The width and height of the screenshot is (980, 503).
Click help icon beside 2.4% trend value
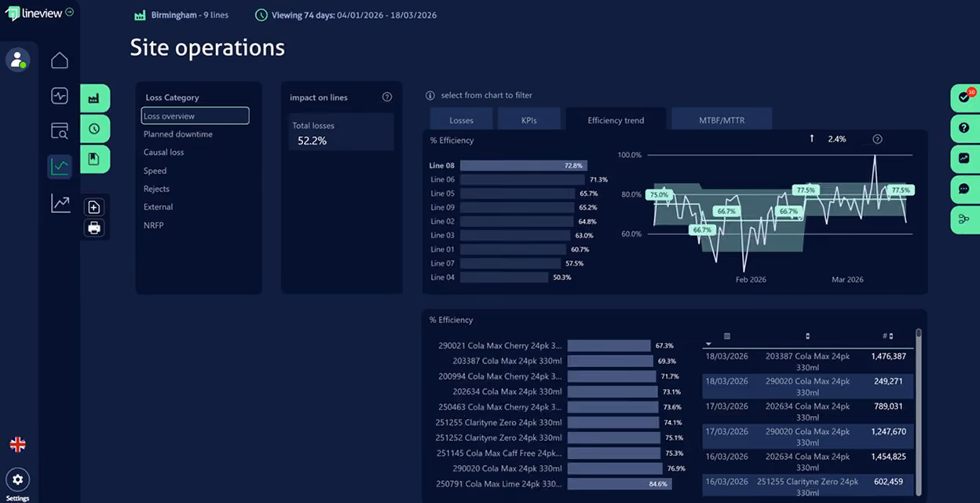pos(878,139)
